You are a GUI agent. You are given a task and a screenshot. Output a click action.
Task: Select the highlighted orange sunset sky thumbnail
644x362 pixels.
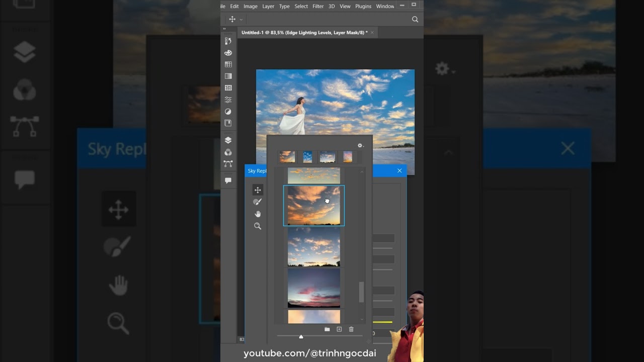(314, 206)
